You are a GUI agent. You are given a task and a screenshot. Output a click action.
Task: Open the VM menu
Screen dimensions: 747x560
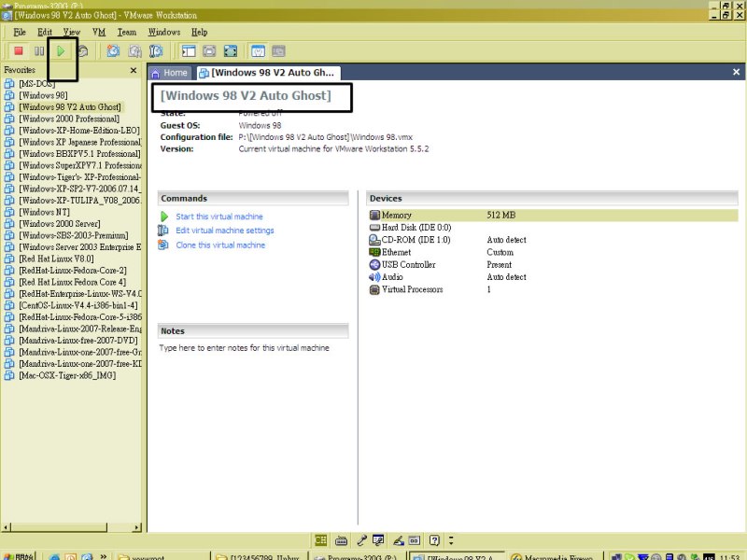[99, 32]
